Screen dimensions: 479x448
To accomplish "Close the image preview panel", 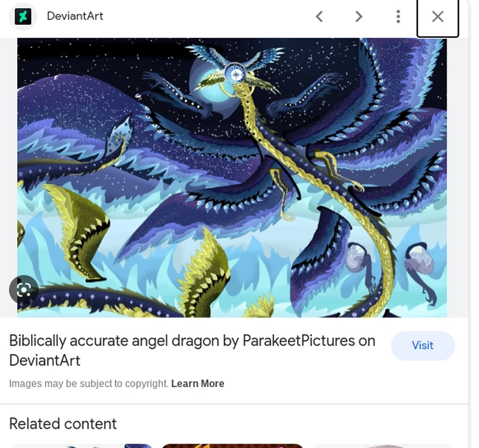I will tap(438, 16).
